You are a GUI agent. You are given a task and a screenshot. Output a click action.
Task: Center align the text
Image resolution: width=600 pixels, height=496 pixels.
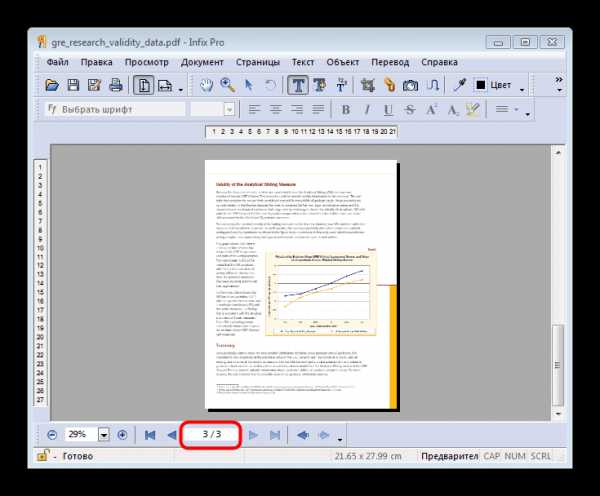[276, 109]
